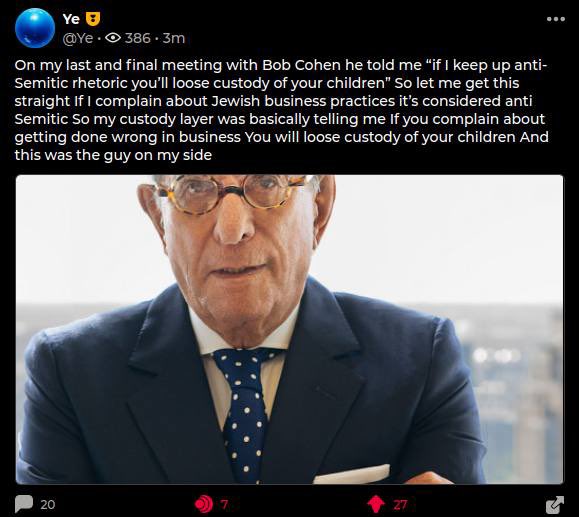
Task: Click the 3m timestamp
Action: [x=174, y=38]
